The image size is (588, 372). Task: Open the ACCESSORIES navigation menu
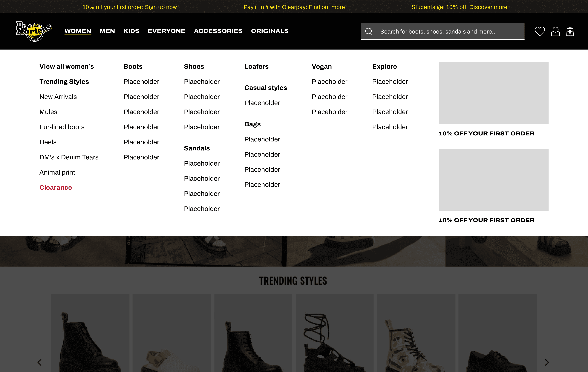218,31
